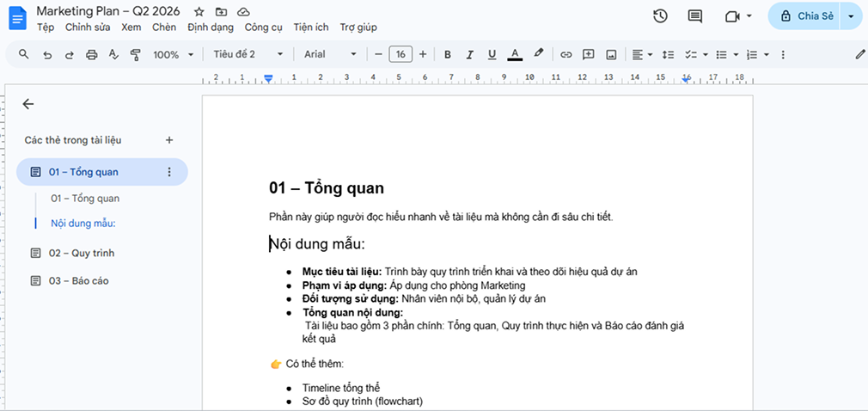Viewport: 868px width, 411px height.
Task: Undo the last action
Action: (47, 55)
